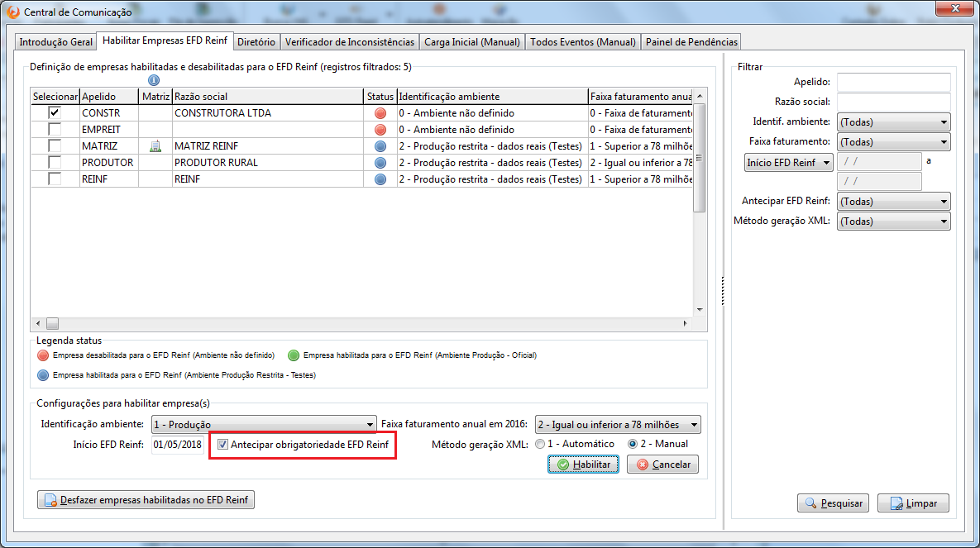This screenshot has width=980, height=548.
Task: Click the blue info icon above Matriz column
Action: (153, 81)
